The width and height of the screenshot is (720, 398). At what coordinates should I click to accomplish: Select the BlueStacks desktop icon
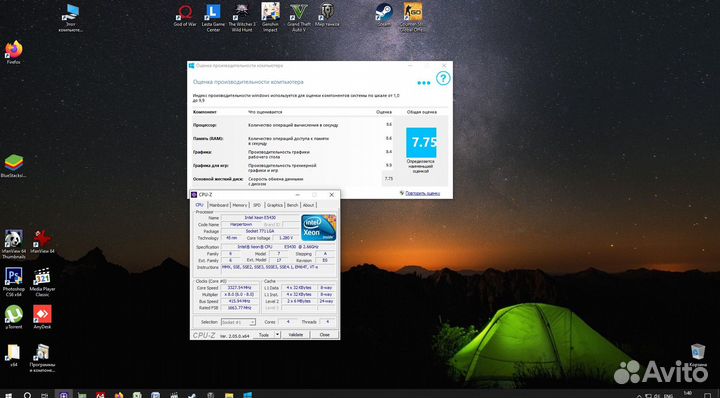click(14, 166)
